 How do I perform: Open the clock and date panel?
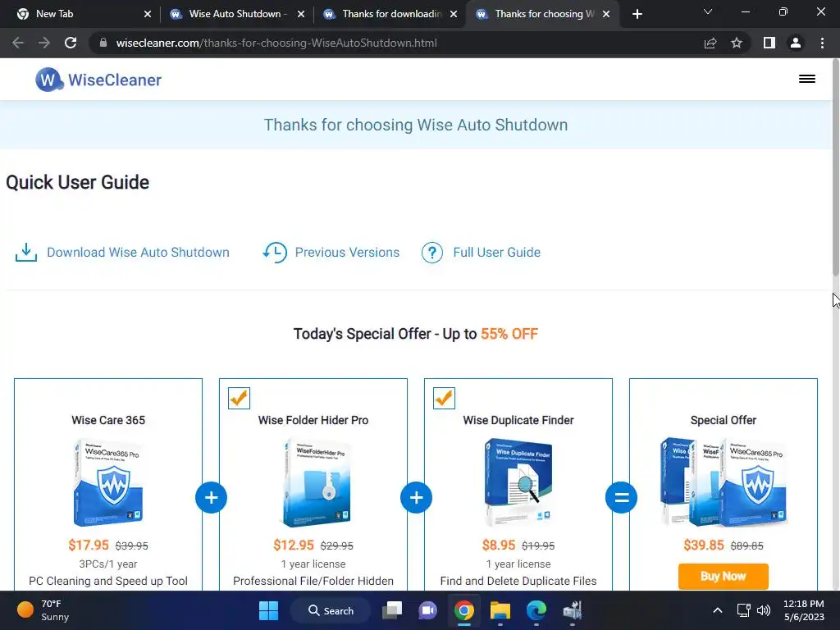pos(804,610)
